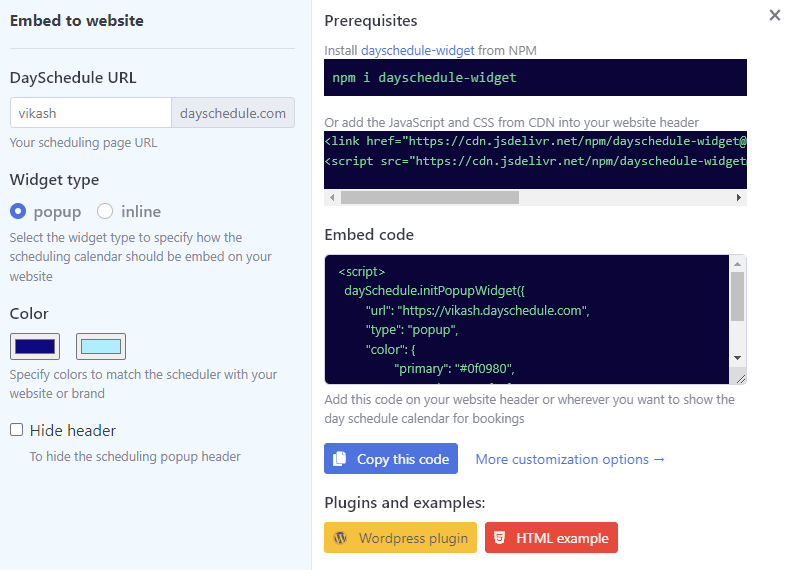Click the embed code resize handle
This screenshot has width=787, height=570.
[x=740, y=379]
